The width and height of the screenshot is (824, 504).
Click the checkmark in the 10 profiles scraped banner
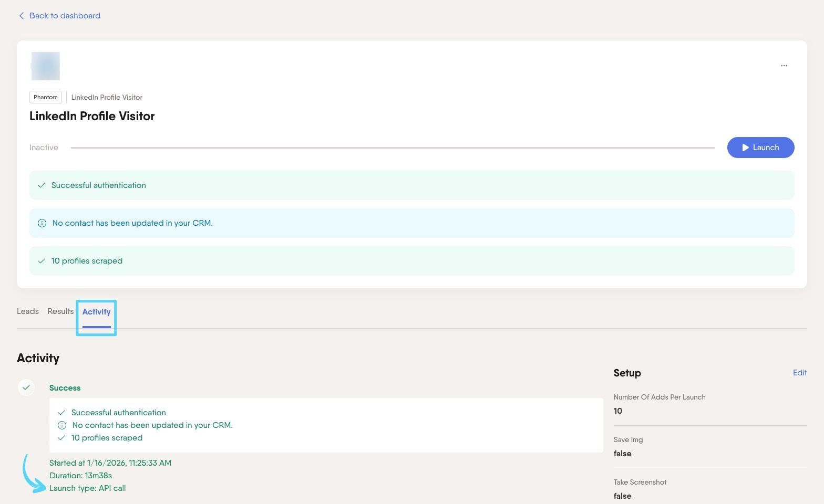pos(42,261)
